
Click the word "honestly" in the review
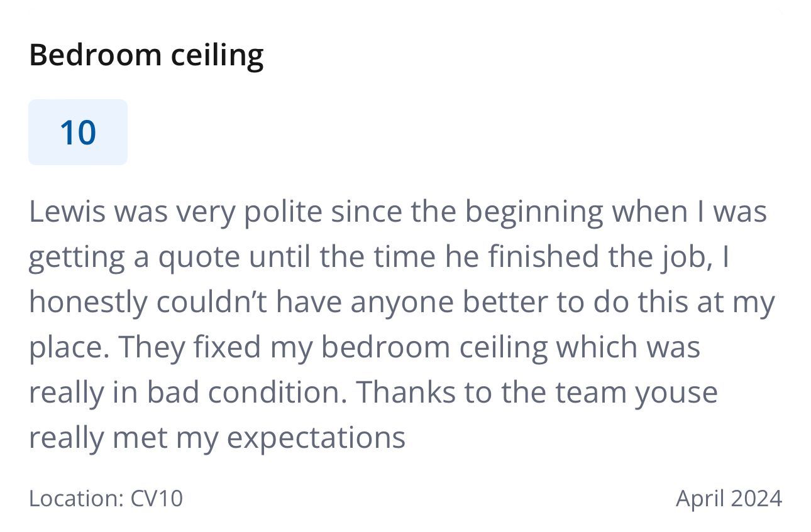(x=87, y=302)
